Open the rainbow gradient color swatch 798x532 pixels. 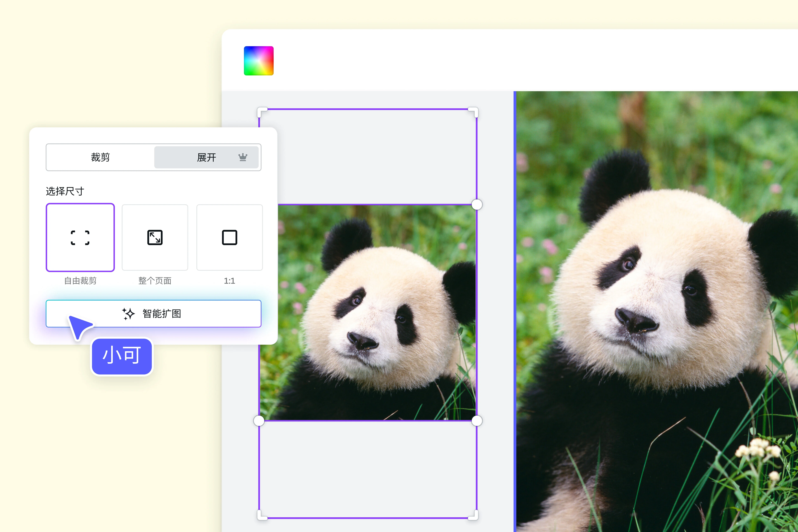click(259, 61)
